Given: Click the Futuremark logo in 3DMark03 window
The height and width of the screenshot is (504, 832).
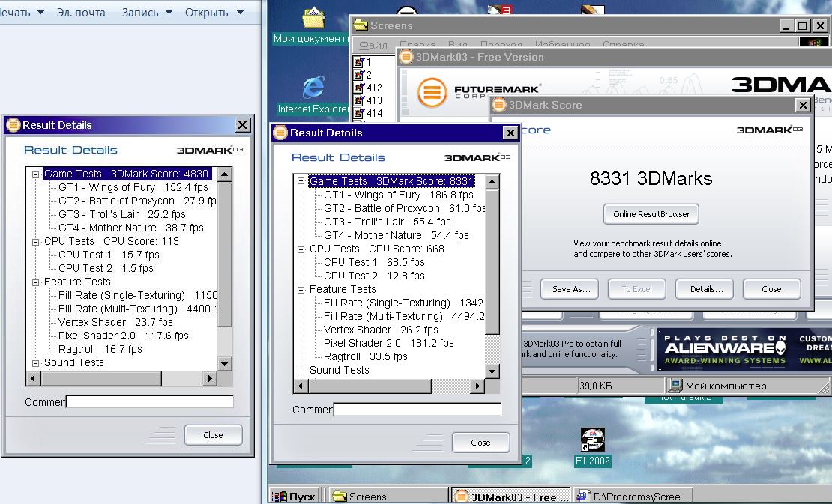Looking at the screenshot, I should tap(479, 91).
